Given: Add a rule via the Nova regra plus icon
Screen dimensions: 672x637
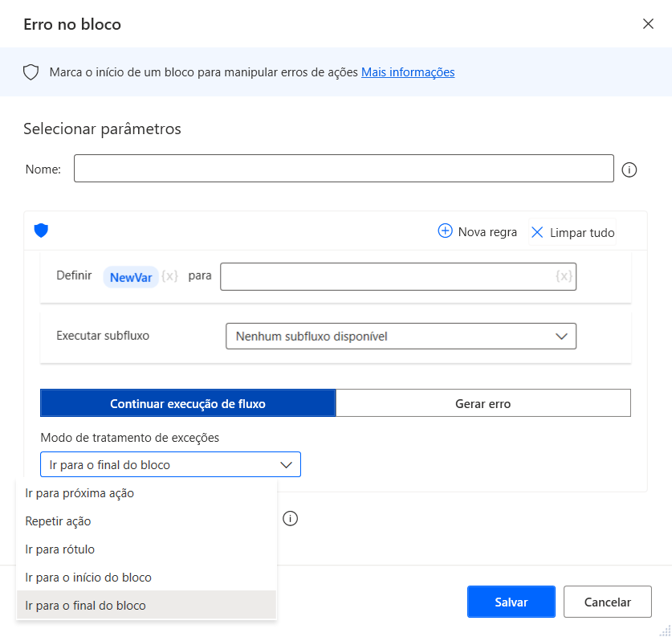Looking at the screenshot, I should point(445,231).
